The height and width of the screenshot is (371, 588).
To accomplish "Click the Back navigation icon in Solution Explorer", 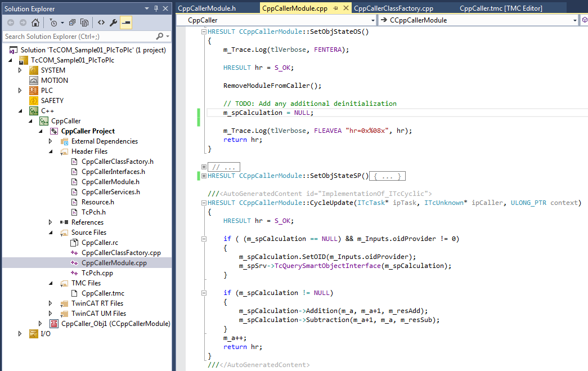I will tap(11, 23).
